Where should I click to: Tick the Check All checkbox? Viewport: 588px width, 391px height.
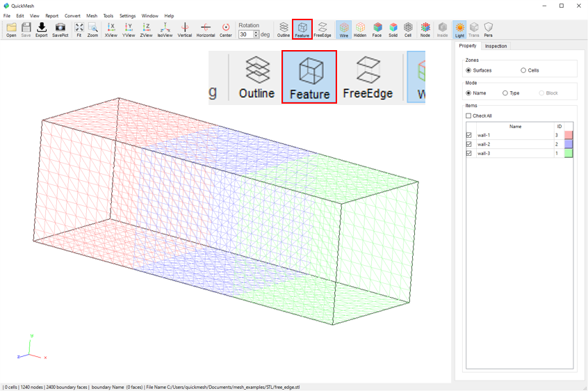click(x=468, y=116)
